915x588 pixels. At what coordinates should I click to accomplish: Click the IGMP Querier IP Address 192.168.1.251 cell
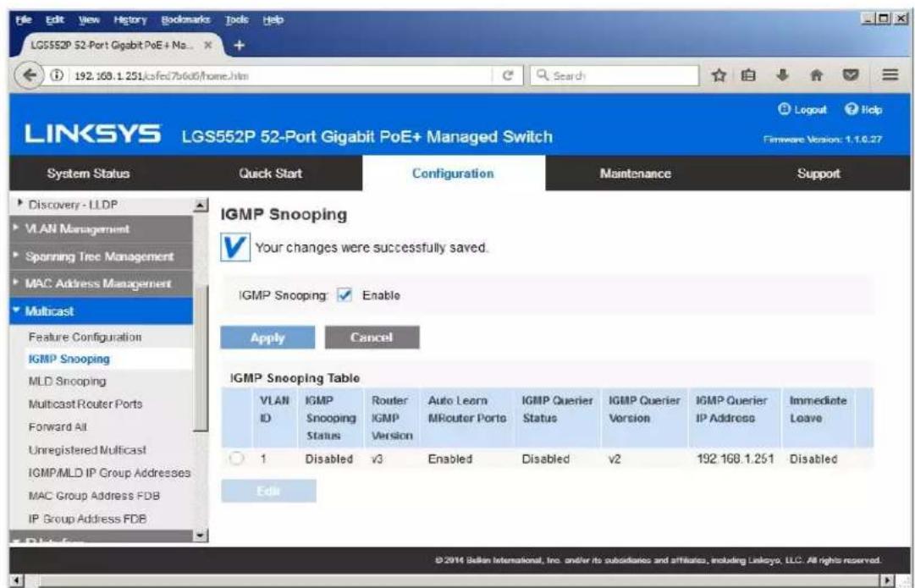click(736, 459)
